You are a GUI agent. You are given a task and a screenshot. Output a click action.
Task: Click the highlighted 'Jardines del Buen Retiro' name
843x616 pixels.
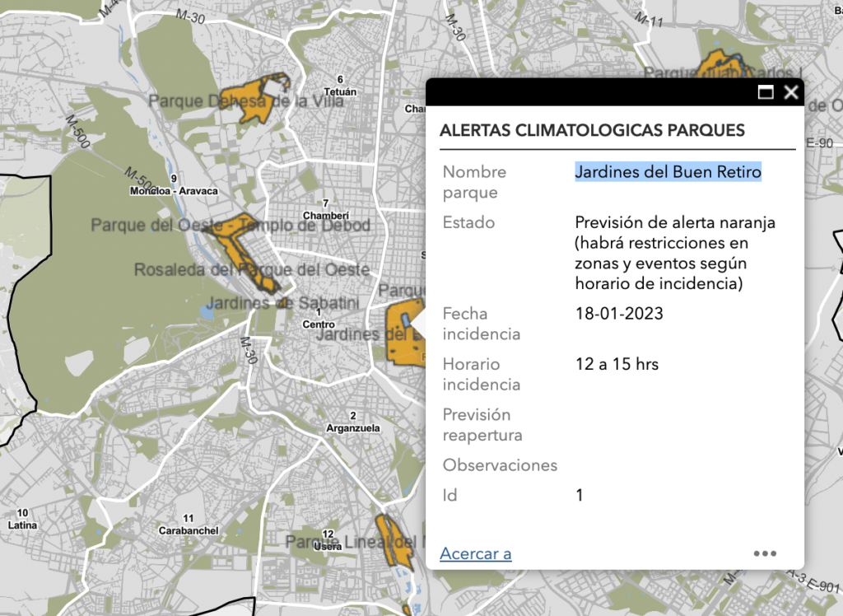tap(668, 171)
